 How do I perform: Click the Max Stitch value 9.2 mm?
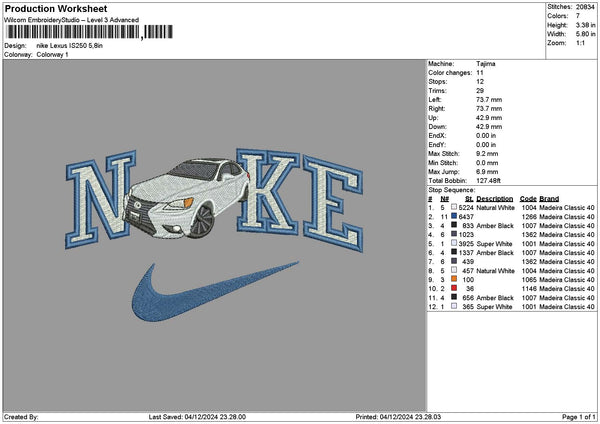coord(487,154)
